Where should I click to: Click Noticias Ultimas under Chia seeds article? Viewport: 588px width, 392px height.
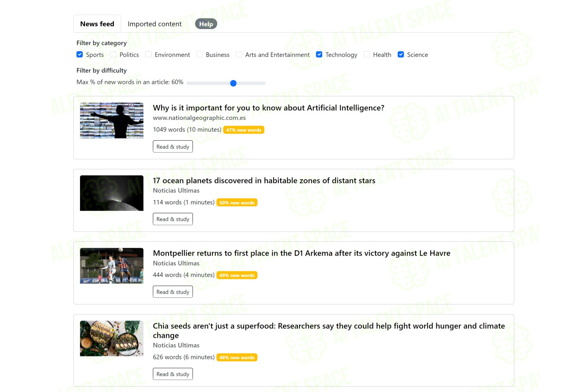click(x=176, y=345)
